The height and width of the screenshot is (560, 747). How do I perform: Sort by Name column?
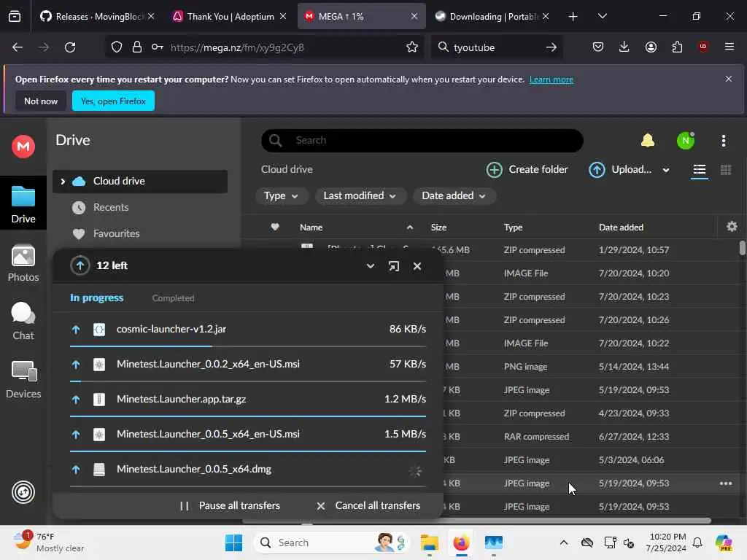point(311,227)
